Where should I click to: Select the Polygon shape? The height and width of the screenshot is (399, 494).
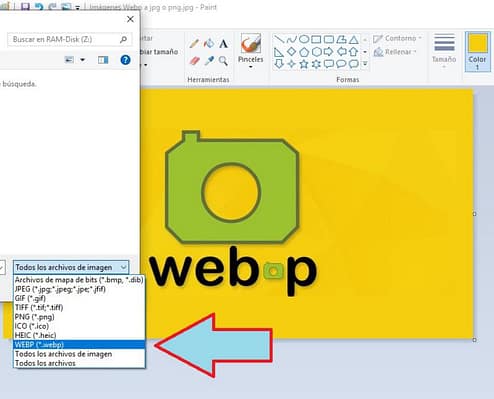pyautogui.click(x=341, y=40)
